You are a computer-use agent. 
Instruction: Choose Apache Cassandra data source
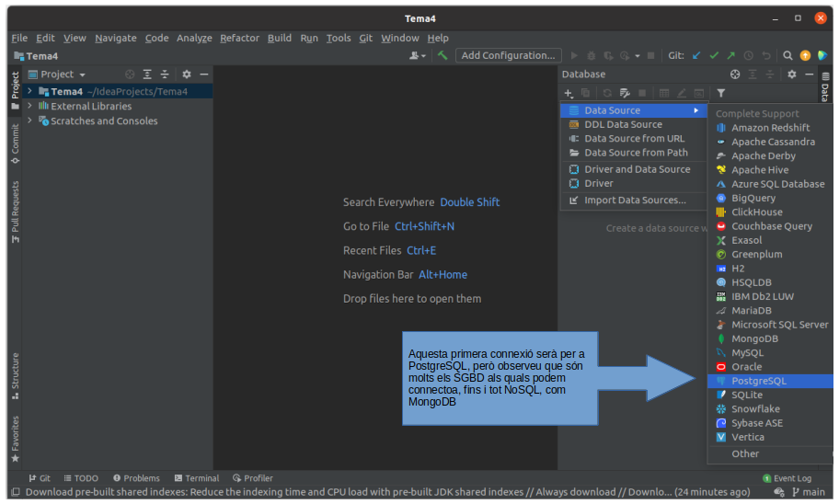click(770, 142)
